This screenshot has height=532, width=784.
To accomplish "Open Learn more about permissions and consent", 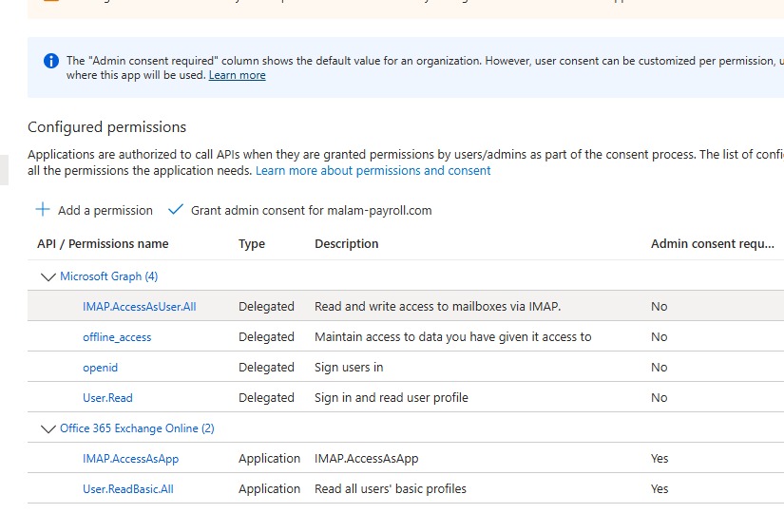I will click(373, 170).
